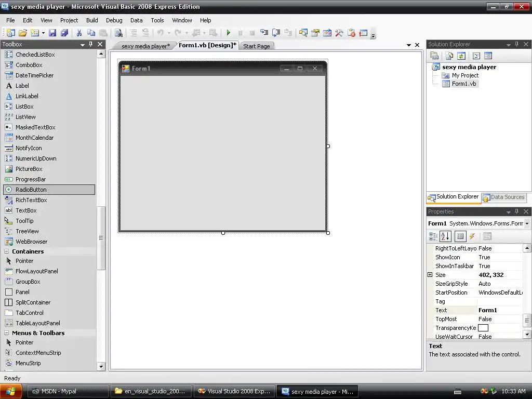Sort Properties alphabetically with A-Z icon

pyautogui.click(x=445, y=236)
